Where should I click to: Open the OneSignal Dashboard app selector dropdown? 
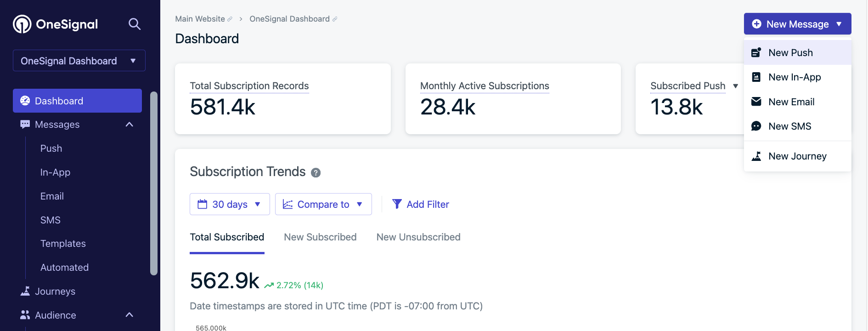(79, 61)
